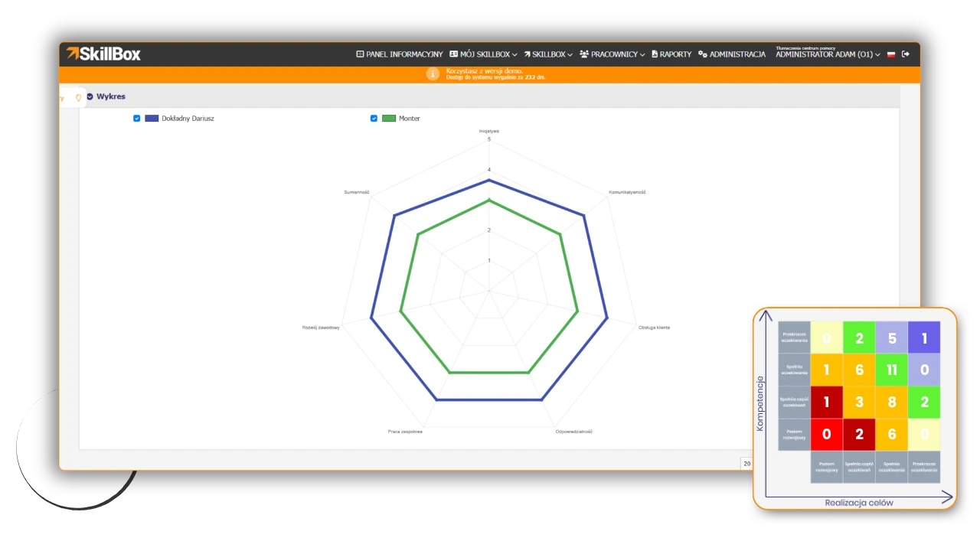This screenshot has height=551, width=980.
Task: Click the green matrix cell showing 11
Action: tap(891, 370)
